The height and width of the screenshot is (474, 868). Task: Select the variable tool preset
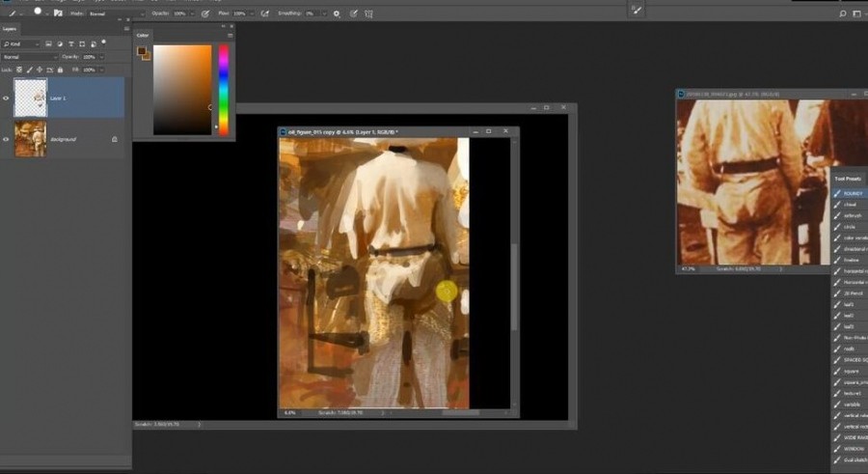(x=850, y=404)
